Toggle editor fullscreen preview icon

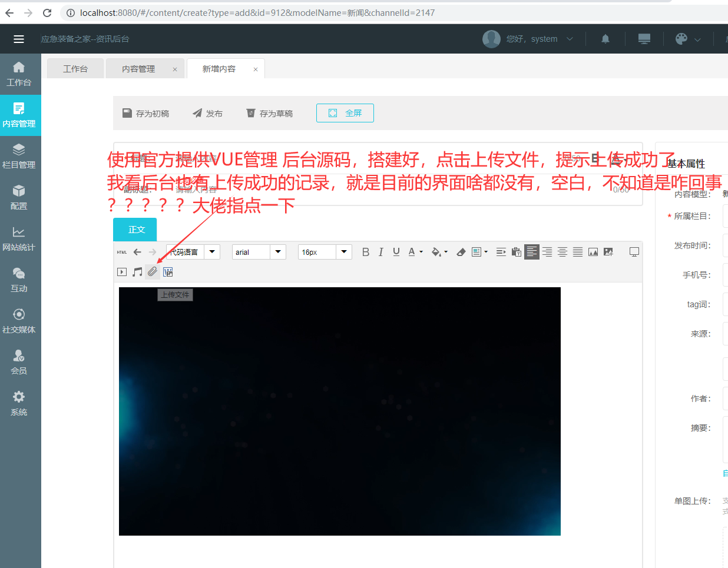click(x=634, y=252)
